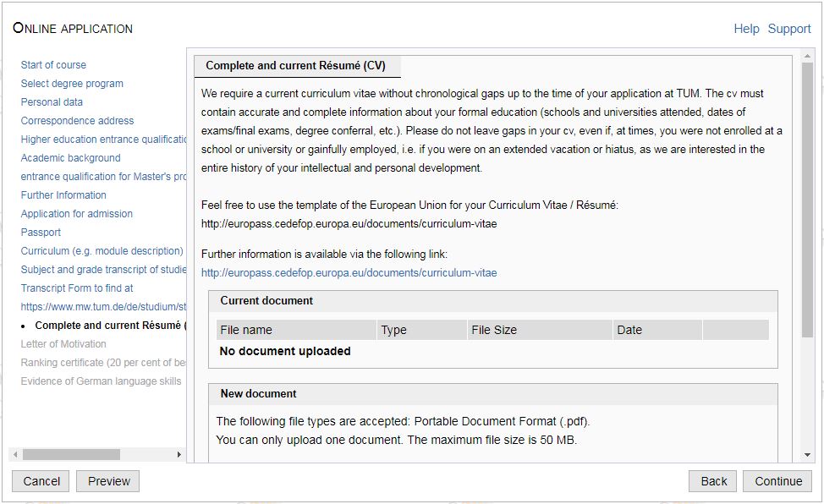Select the Complete and current Résumé tab

tap(295, 66)
